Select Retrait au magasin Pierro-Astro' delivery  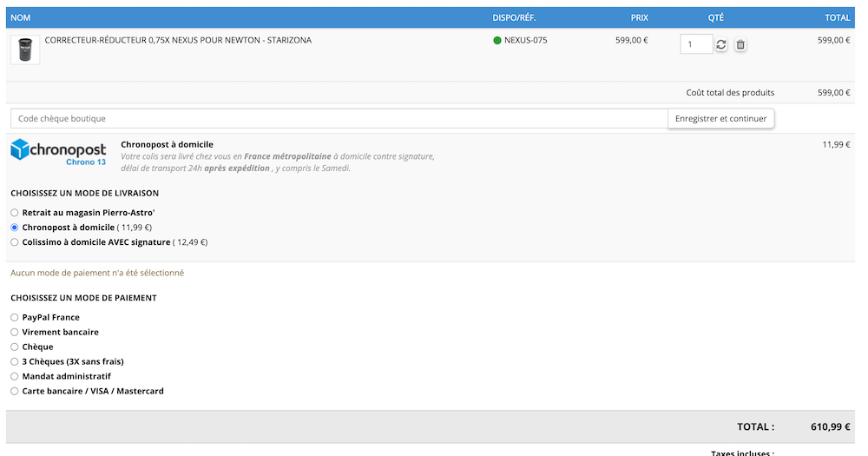click(x=15, y=213)
